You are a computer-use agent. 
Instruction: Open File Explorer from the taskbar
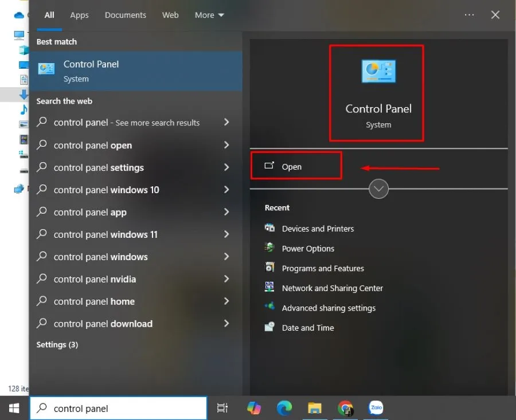(x=314, y=408)
